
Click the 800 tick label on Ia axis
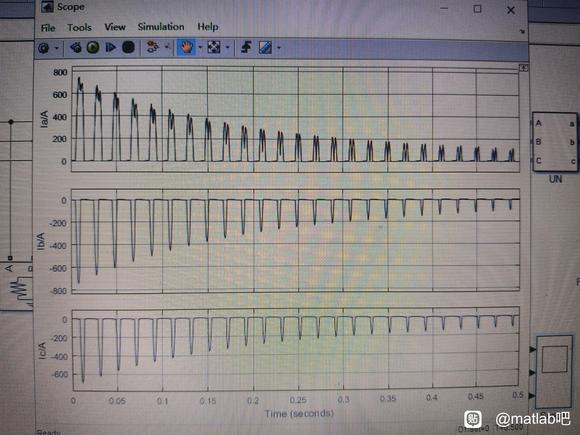point(60,72)
